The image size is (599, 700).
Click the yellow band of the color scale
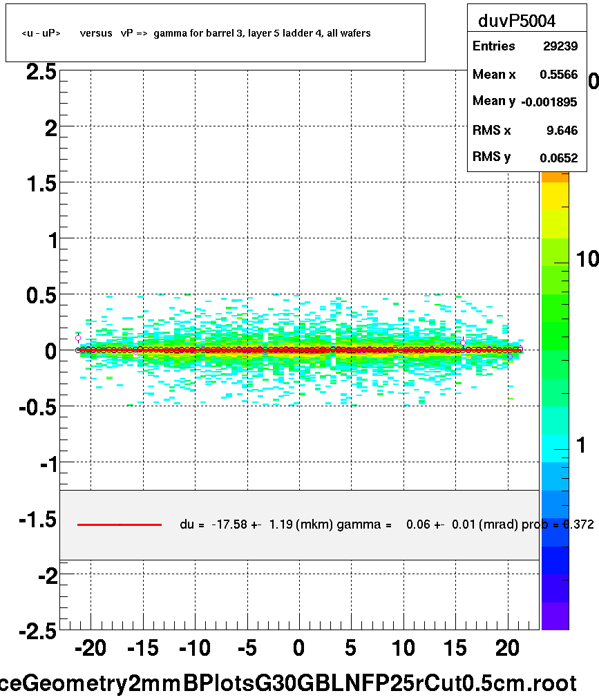[x=555, y=196]
